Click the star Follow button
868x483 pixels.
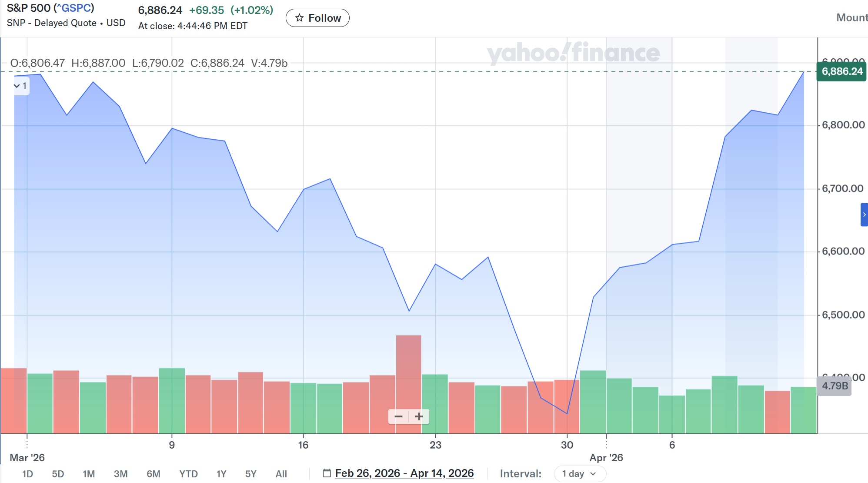pos(317,18)
